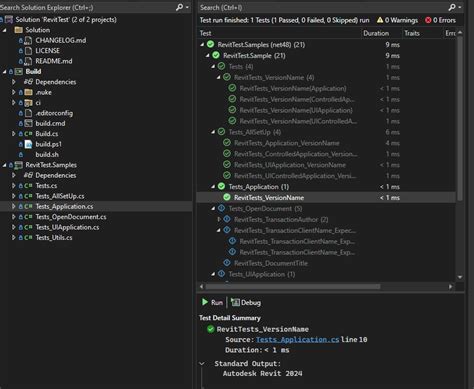Click the not-run icon beside Tests_OpenDocument (5)
474x389 pixels.
tap(221, 208)
